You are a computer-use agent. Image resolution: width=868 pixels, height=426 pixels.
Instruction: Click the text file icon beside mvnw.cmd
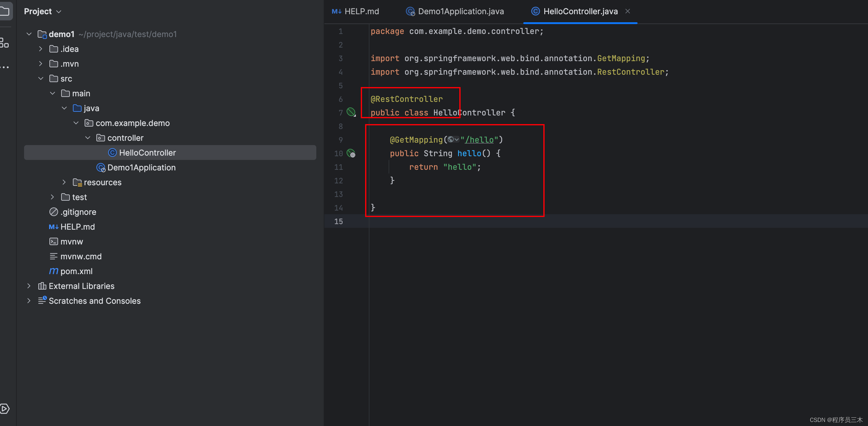tap(53, 256)
